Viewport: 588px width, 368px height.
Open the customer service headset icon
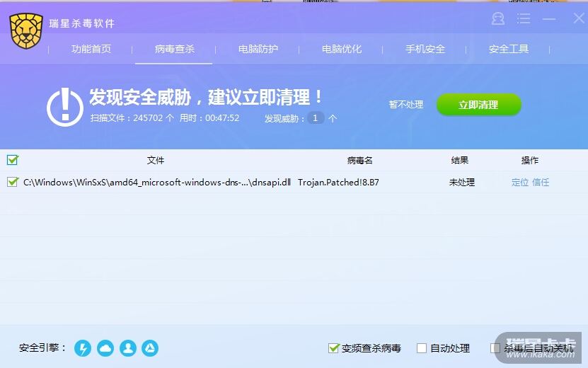click(498, 18)
